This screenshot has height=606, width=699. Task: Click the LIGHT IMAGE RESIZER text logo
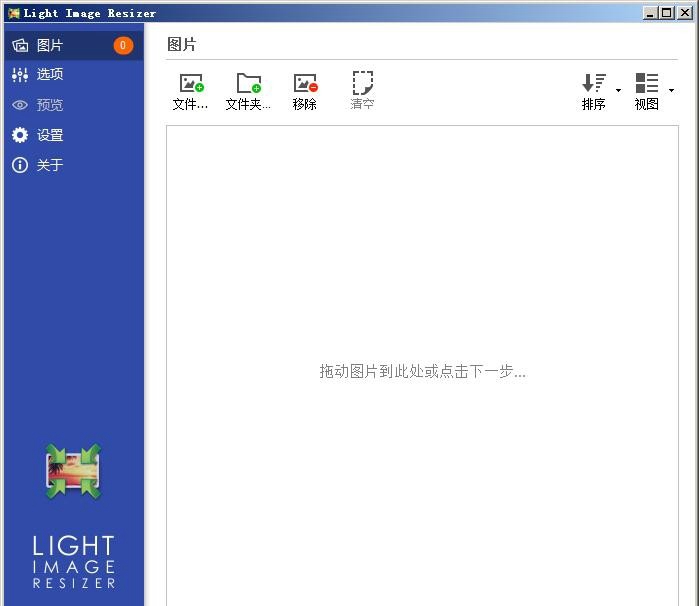[x=74, y=562]
